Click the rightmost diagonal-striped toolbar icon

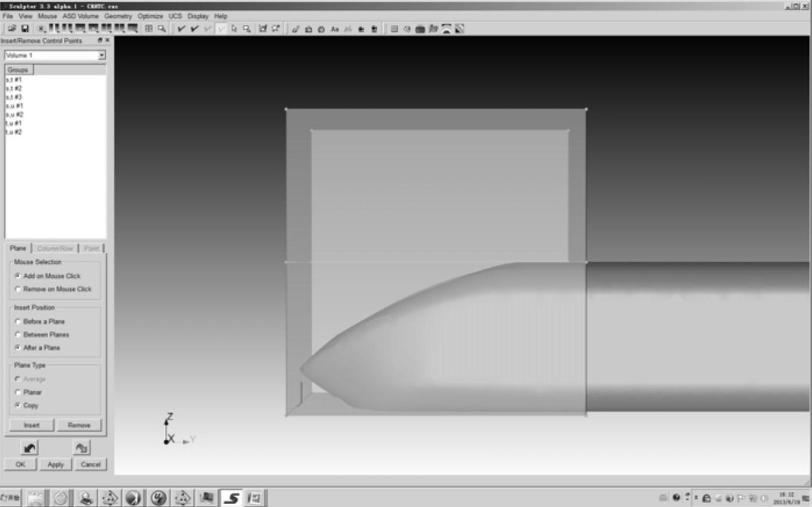(x=460, y=29)
